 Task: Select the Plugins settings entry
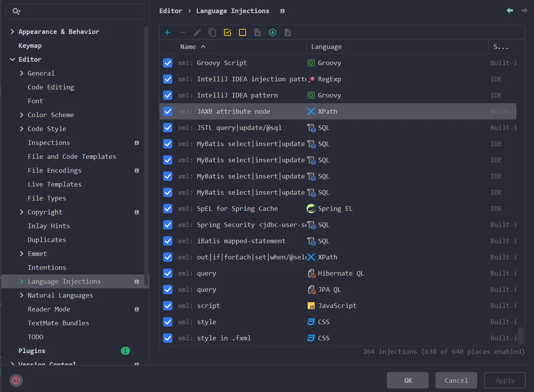click(32, 351)
